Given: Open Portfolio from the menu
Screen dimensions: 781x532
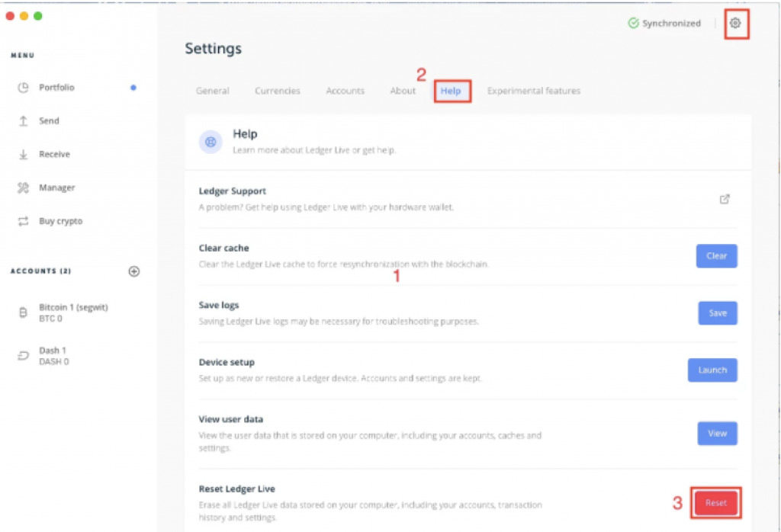Looking at the screenshot, I should (56, 88).
